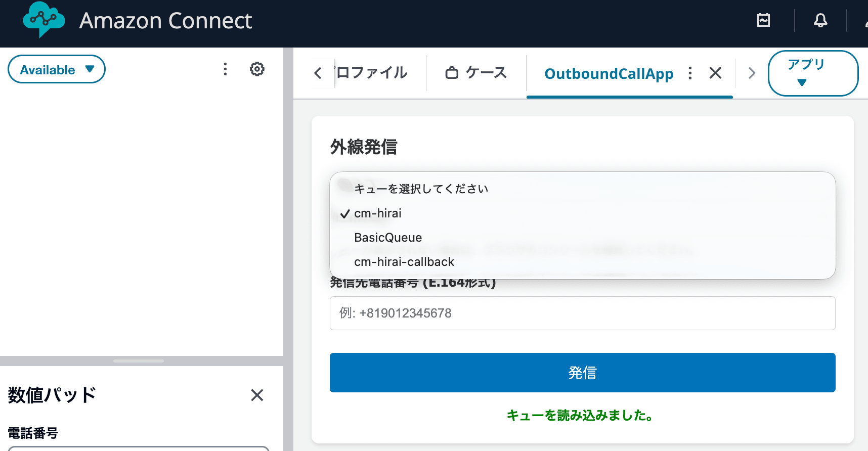The image size is (868, 451).
Task: Select the BasicQueue option
Action: coord(582,238)
